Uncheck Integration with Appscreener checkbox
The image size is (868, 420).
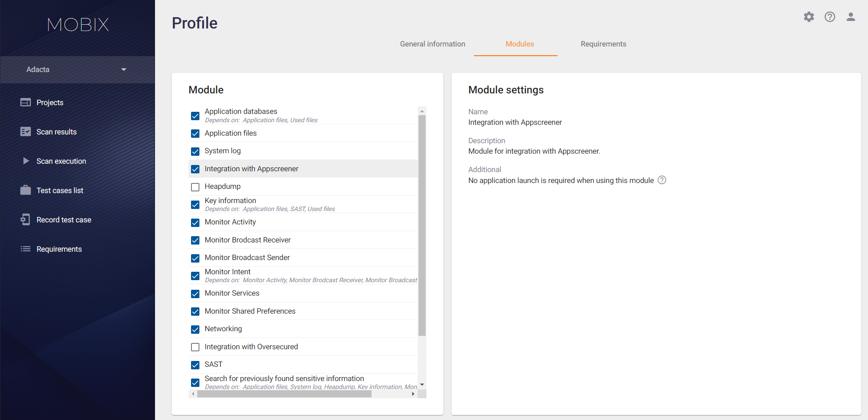tap(195, 169)
